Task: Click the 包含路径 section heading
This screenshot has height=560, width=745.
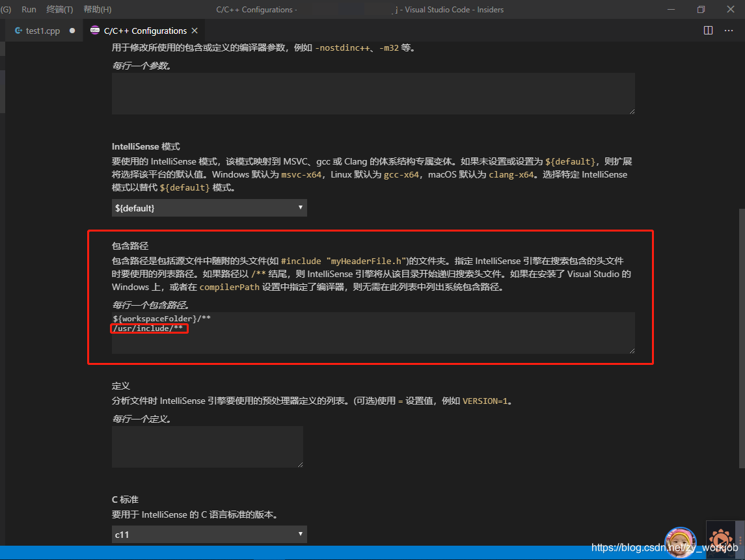Action: pyautogui.click(x=130, y=246)
